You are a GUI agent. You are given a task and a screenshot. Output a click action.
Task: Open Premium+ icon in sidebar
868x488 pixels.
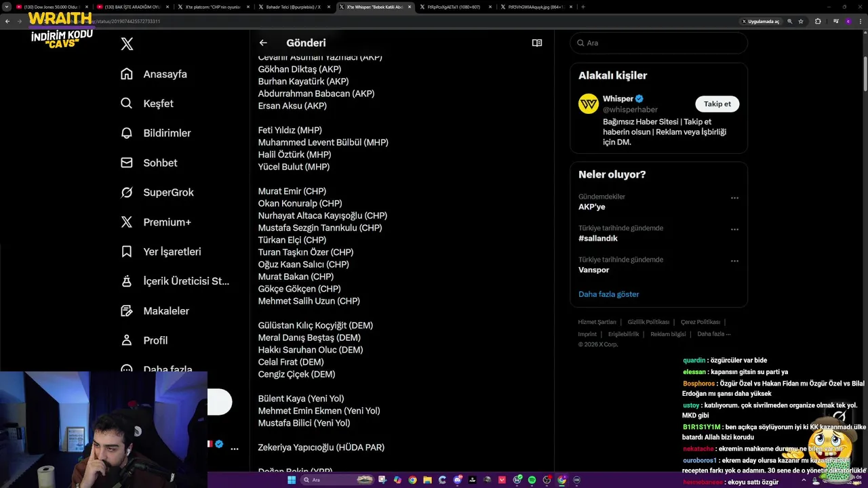pos(127,222)
